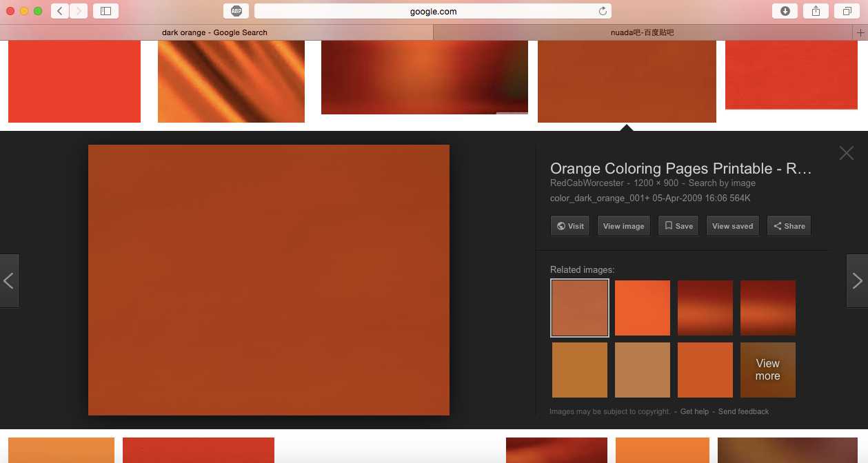Switch to dark orange Google Search tab
Screen dimensions: 868x463
point(215,32)
